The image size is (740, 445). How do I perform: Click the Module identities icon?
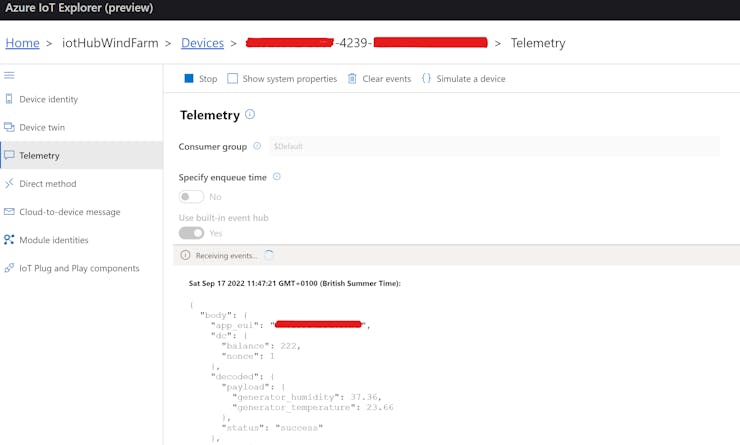tap(9, 239)
